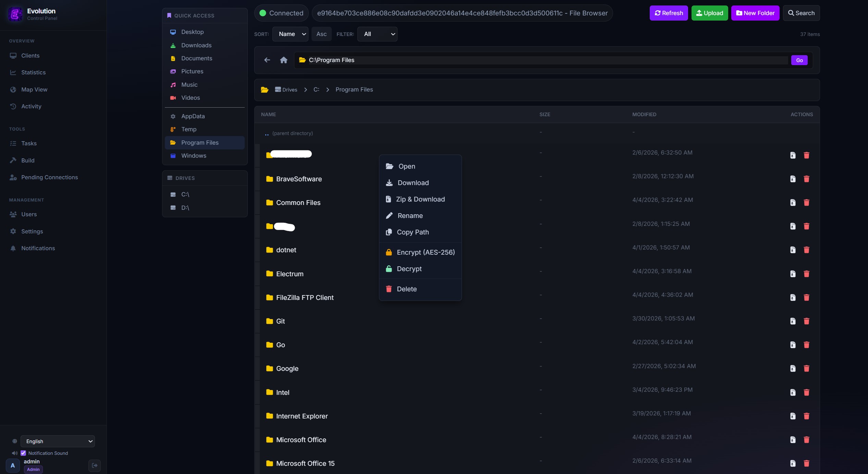Open the Statistics sidebar item
The width and height of the screenshot is (868, 474).
(53, 72)
